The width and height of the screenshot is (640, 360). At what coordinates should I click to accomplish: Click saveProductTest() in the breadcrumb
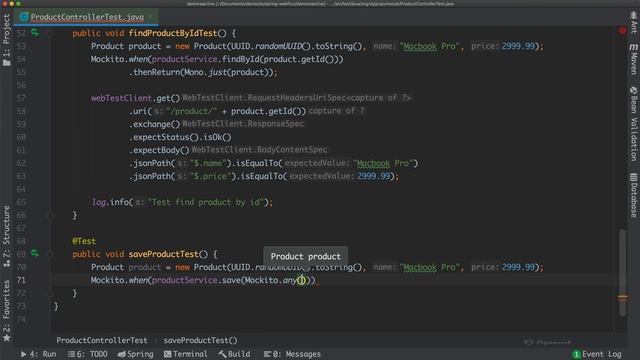point(200,340)
